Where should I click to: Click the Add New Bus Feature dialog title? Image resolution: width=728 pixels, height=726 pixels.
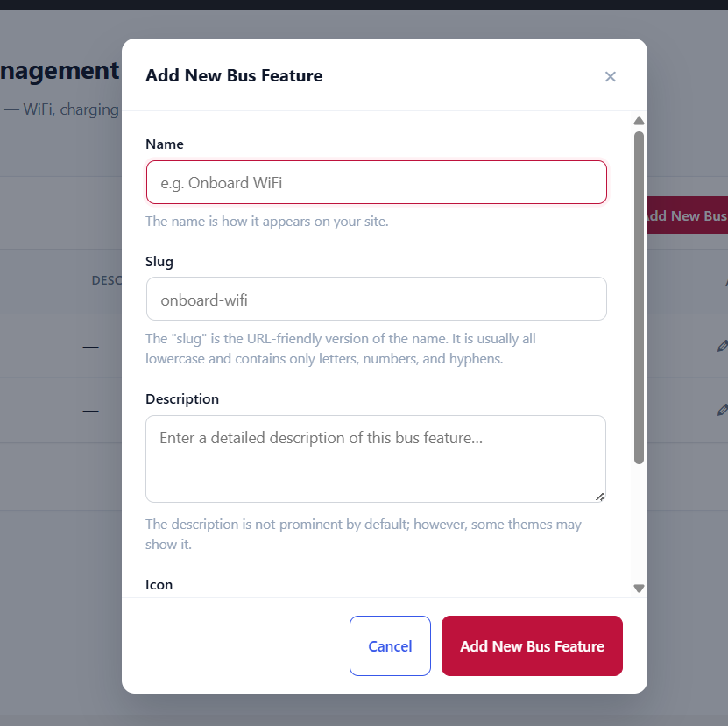tap(234, 75)
